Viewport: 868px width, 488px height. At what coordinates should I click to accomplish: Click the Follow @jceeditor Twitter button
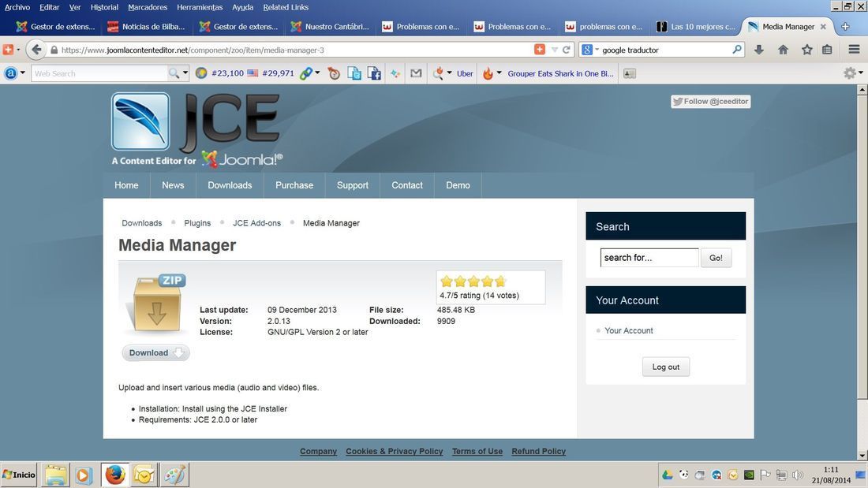711,101
